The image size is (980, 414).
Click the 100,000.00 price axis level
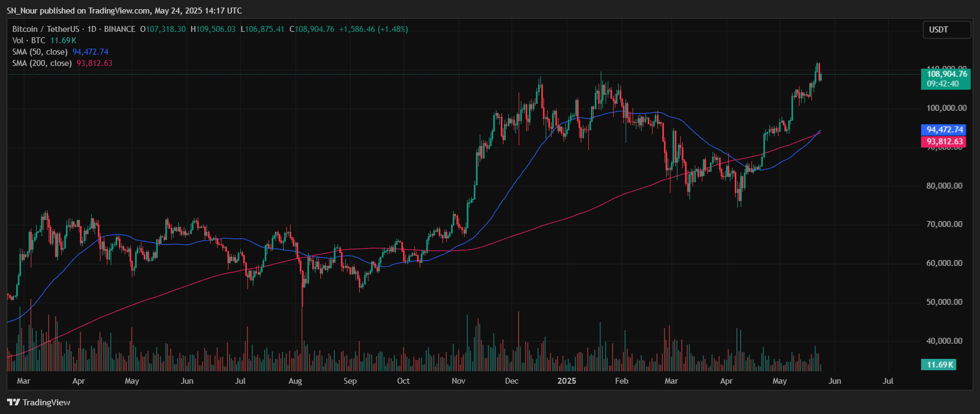[946, 108]
